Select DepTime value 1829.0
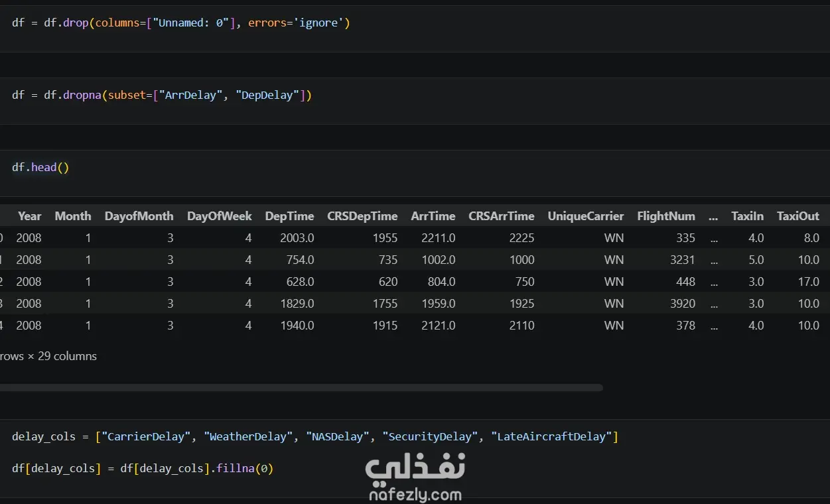This screenshot has height=504, width=830. tap(298, 304)
